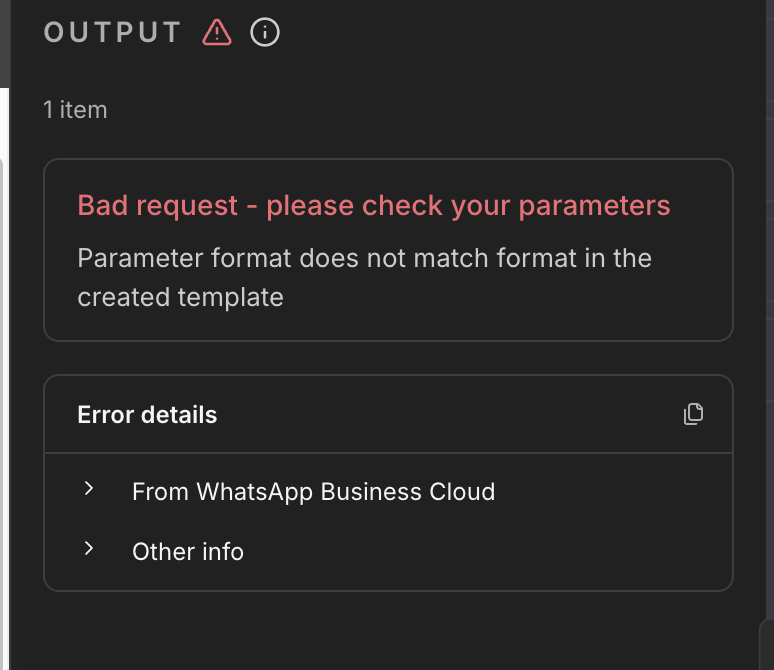Click the Parameter format does not match text
The image size is (774, 670).
(x=364, y=258)
